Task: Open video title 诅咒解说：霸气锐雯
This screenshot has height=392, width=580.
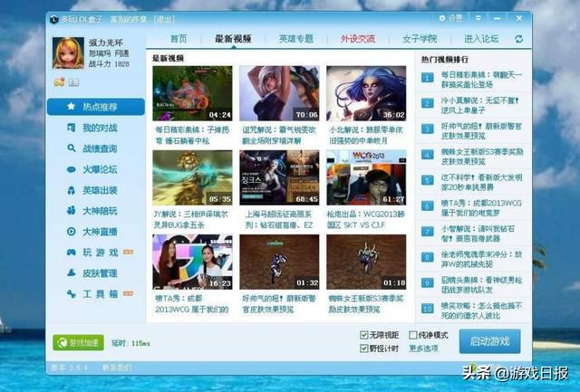Action: pyautogui.click(x=279, y=135)
